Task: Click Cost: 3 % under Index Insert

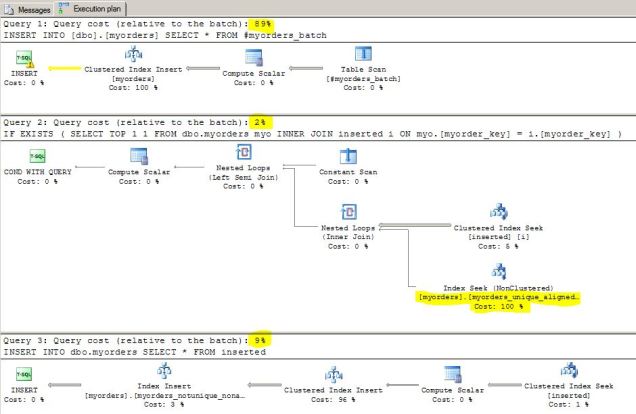Action: pyautogui.click(x=164, y=404)
